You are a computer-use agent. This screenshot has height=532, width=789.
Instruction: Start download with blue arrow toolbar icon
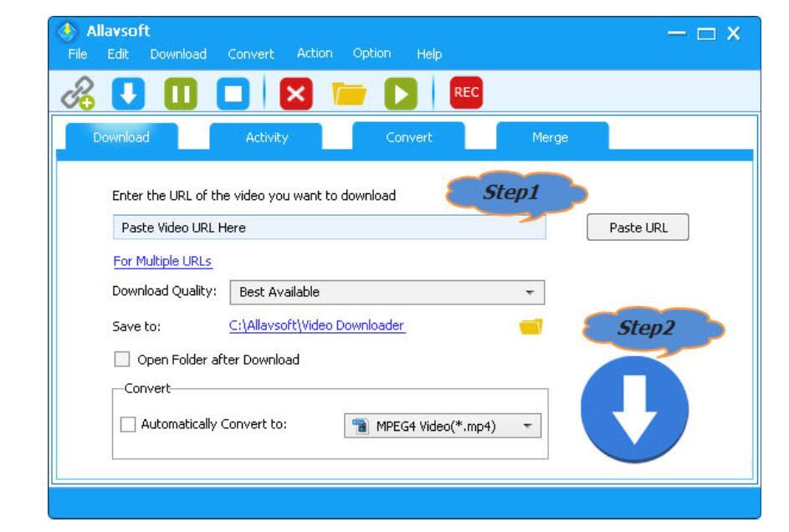[x=128, y=94]
